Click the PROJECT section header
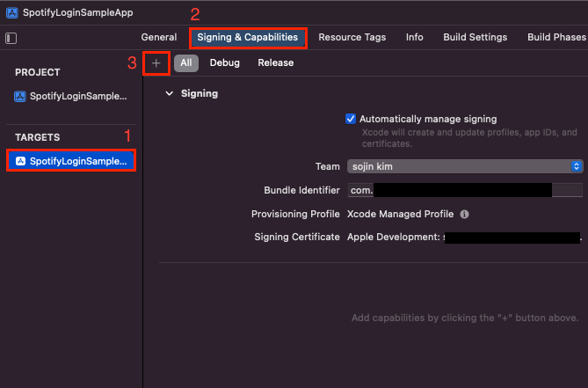588x388 pixels. 38,72
